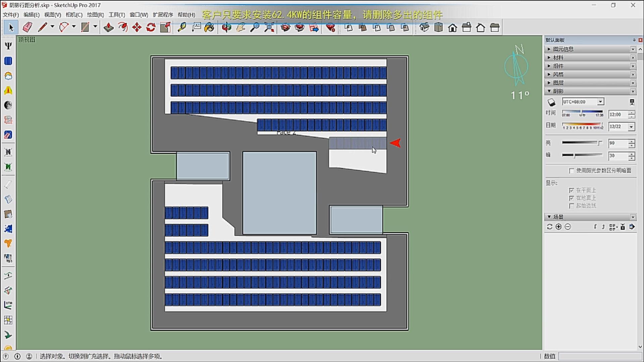Open the date 12/22 dropdown
644x362 pixels.
(632, 127)
